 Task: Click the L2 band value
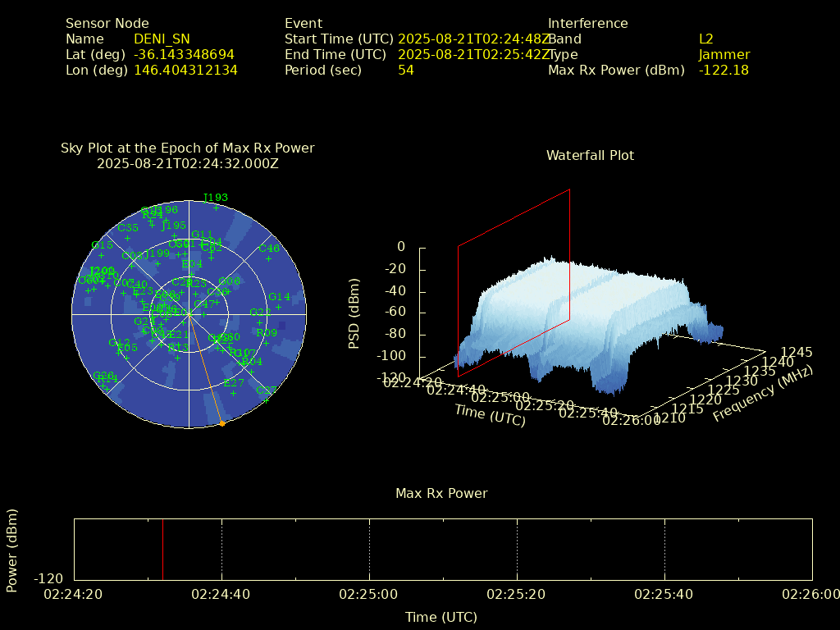(705, 39)
